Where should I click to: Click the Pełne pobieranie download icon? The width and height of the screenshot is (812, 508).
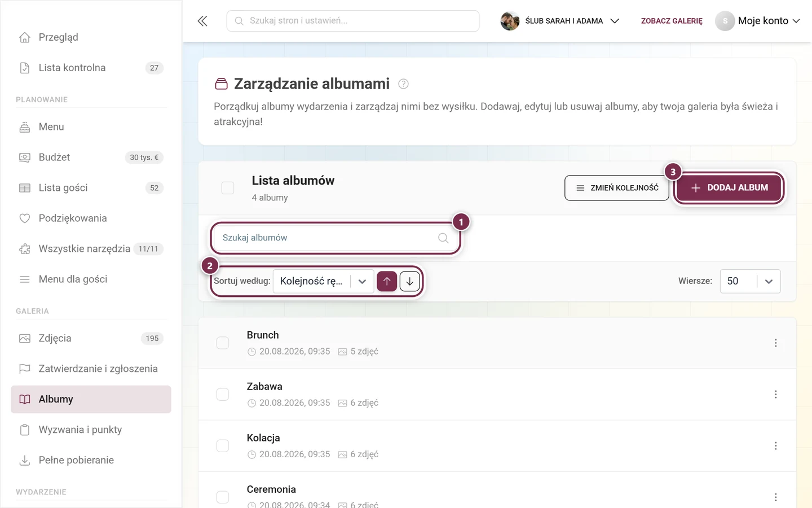[25, 461]
